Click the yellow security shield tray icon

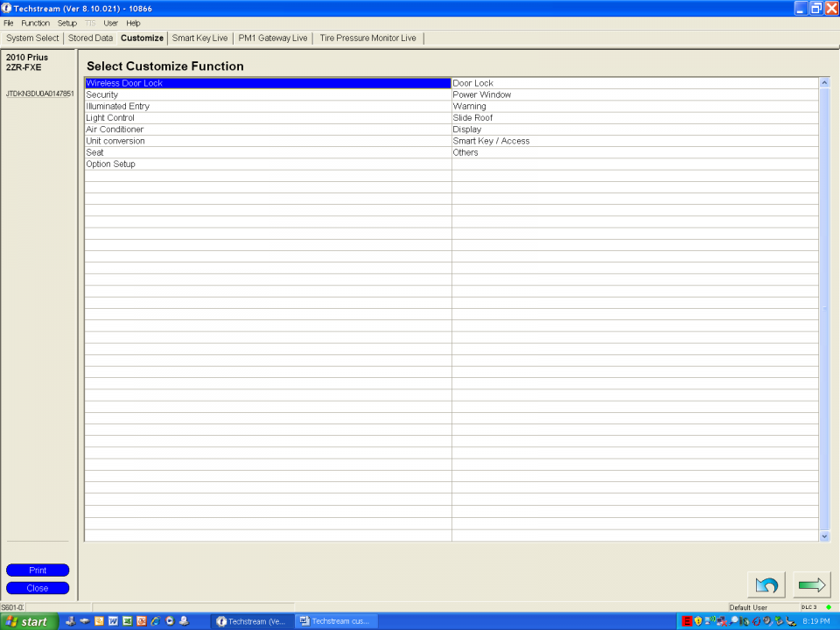tap(698, 621)
